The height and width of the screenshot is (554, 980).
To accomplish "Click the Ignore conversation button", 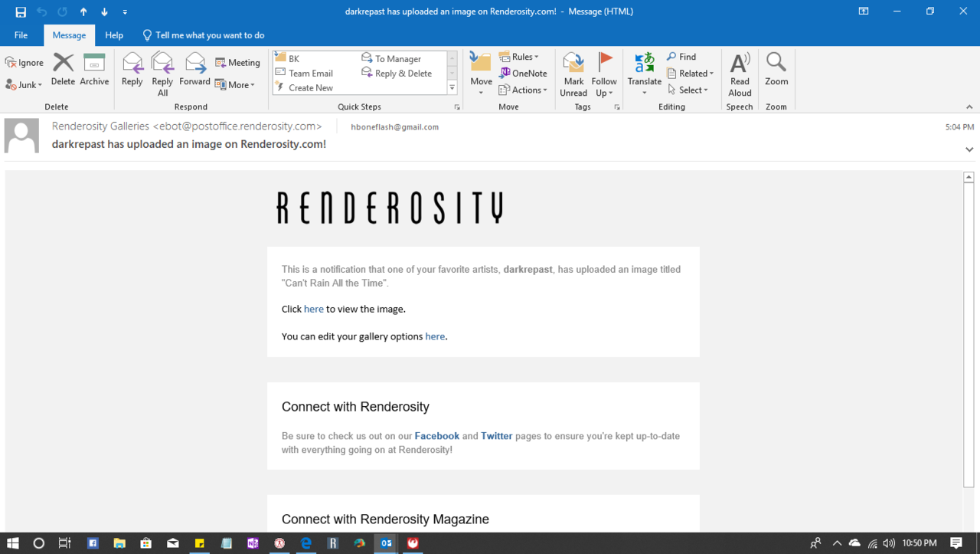I will tap(24, 63).
